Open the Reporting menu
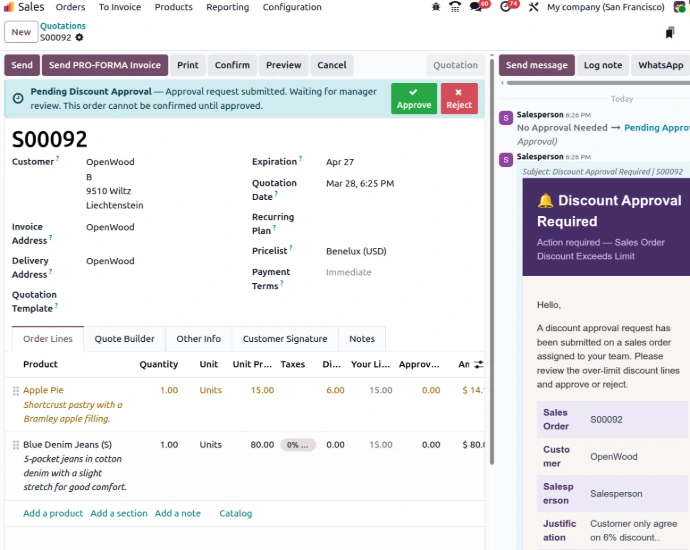690x550 pixels. click(227, 7)
